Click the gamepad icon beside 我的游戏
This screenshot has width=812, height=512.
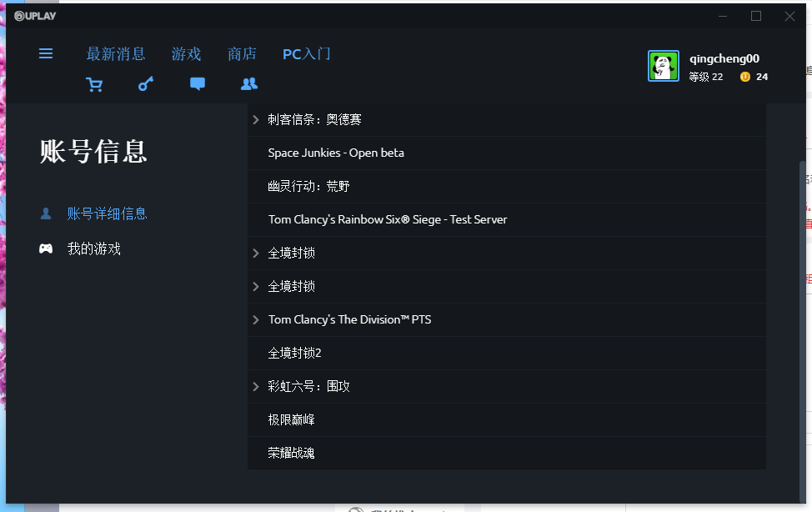(x=46, y=248)
